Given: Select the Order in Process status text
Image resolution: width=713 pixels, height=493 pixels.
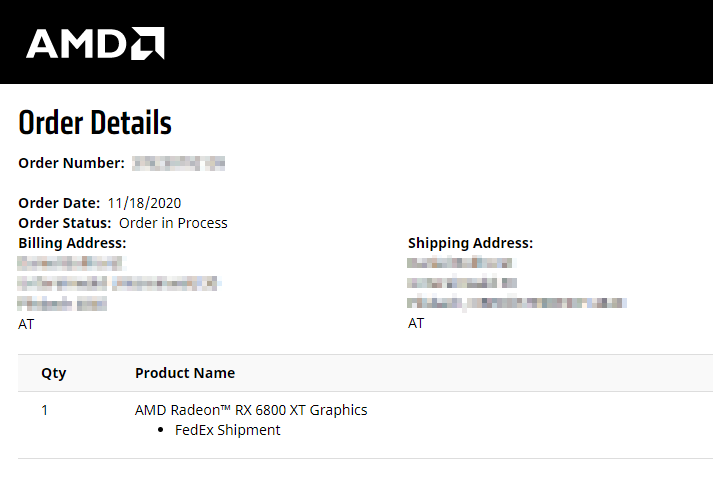Looking at the screenshot, I should tap(173, 223).
